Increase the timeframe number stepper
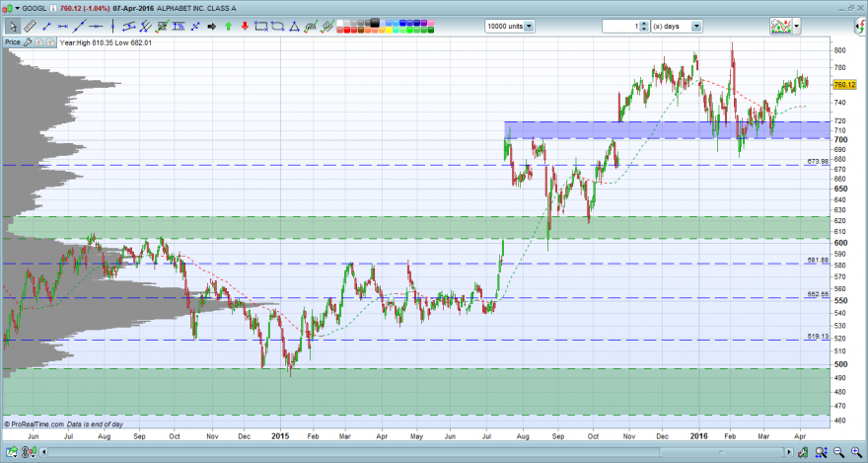 coord(643,24)
